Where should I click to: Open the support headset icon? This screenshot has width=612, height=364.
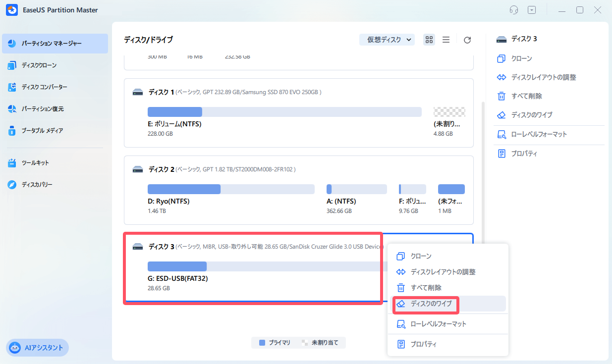(513, 9)
